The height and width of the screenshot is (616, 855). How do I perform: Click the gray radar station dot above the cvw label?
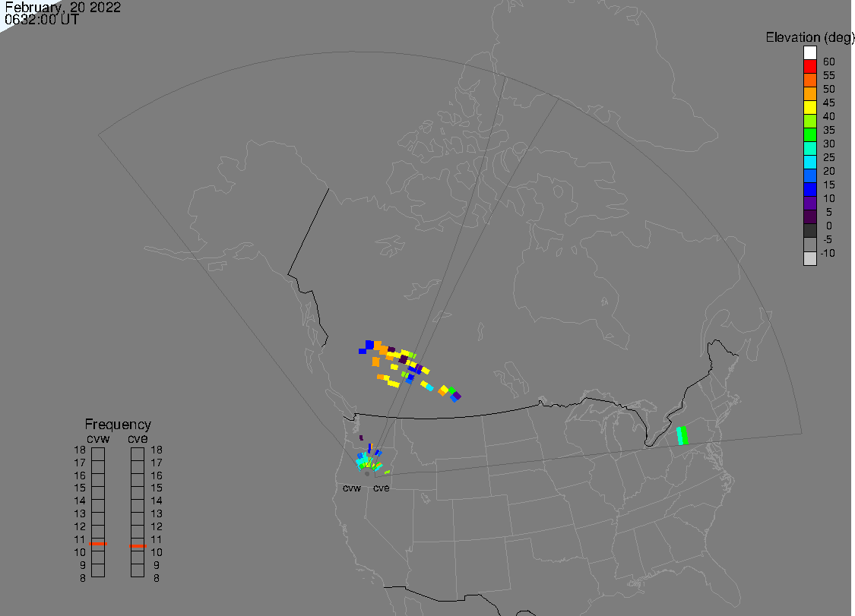click(367, 473)
